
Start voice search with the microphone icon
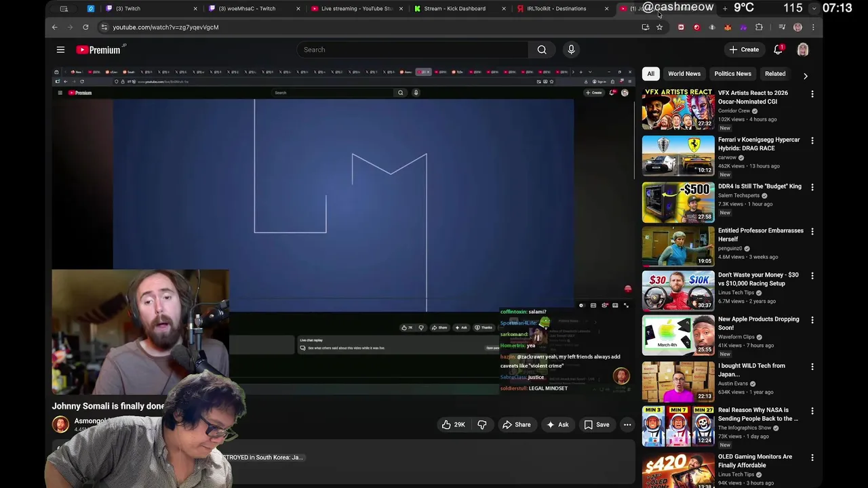pos(571,49)
